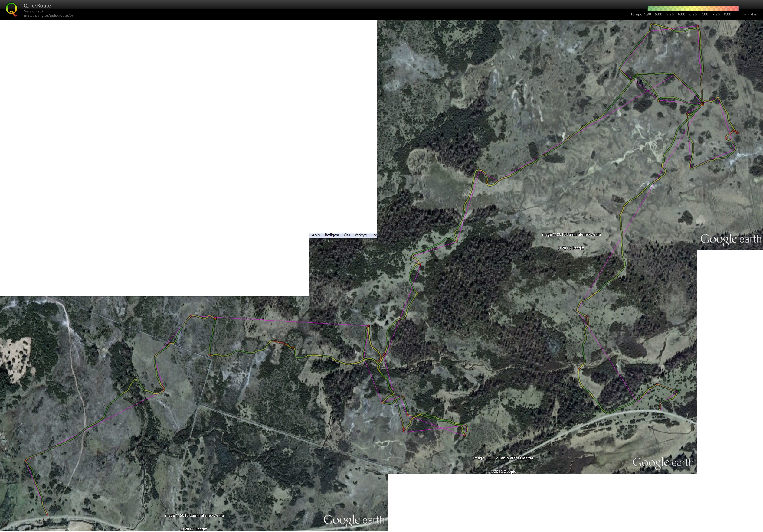Viewport: 763px width, 532px height.
Task: Click the 6.00 tempo value
Action: (x=682, y=14)
